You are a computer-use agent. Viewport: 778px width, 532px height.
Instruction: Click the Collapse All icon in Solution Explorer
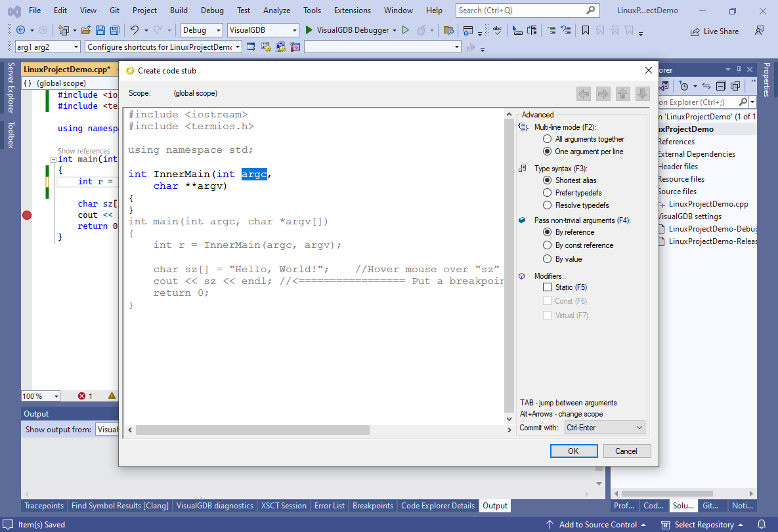[x=721, y=86]
